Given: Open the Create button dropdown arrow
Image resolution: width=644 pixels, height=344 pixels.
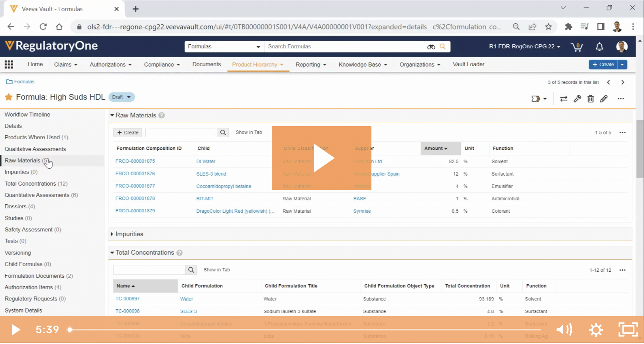Looking at the screenshot, I should coord(622,65).
